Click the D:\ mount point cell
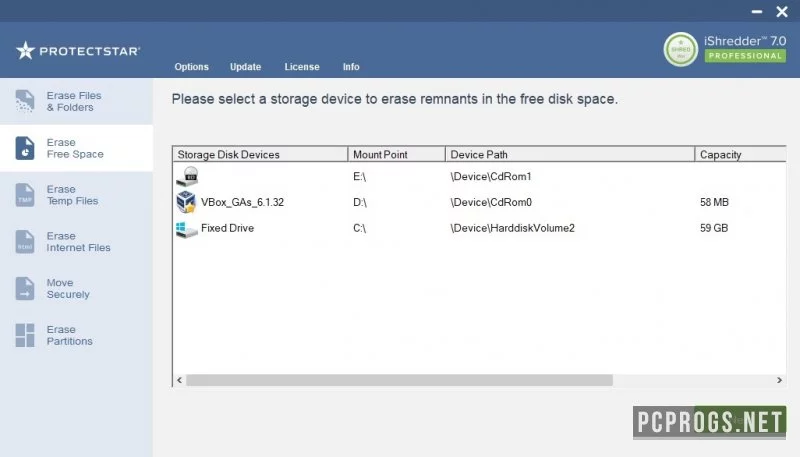 click(x=360, y=202)
